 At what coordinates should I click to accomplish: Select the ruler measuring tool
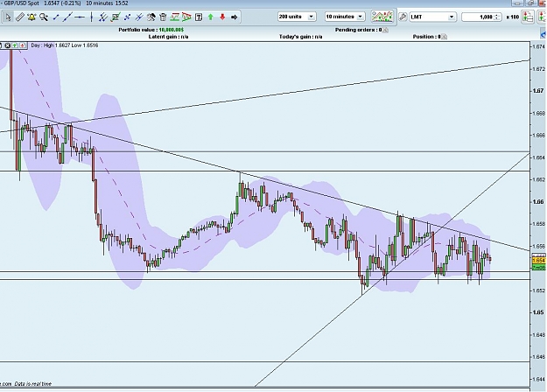click(x=20, y=17)
